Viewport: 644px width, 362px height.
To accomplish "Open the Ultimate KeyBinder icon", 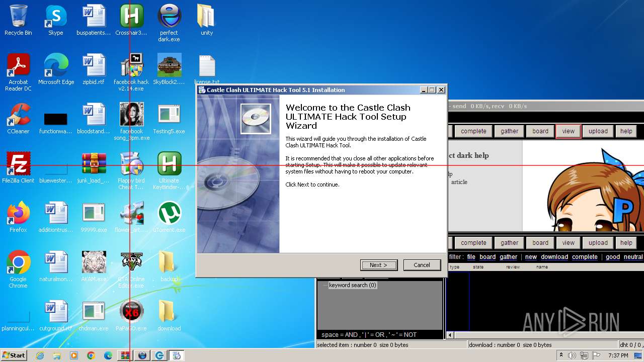I will pos(169,171).
